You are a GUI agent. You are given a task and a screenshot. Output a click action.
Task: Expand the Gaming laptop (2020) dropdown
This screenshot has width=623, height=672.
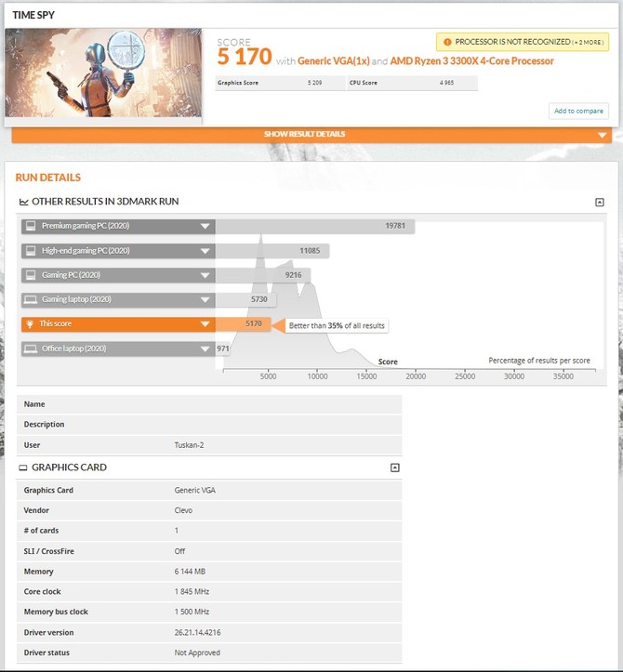click(x=205, y=299)
